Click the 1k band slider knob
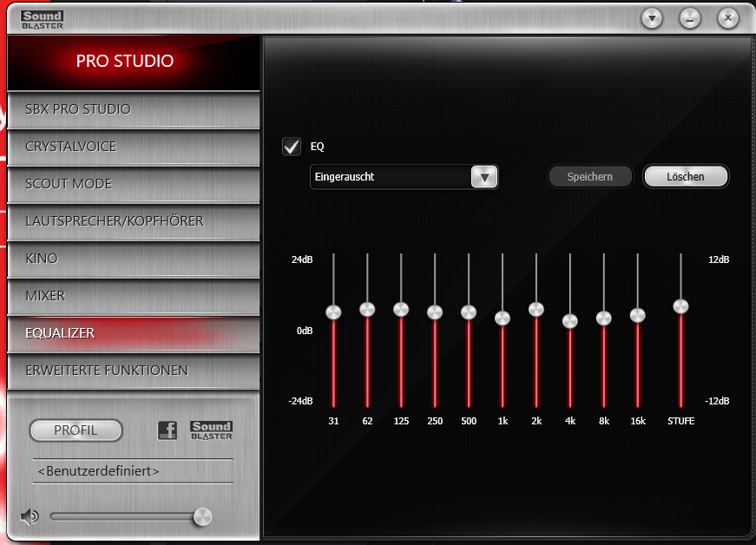756x545 pixels. (x=503, y=318)
